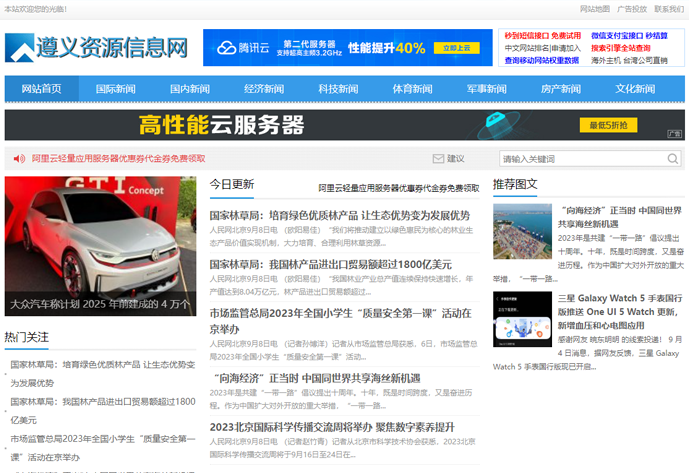
Task: Click 阿里云轻量应用服务器 red announcement link
Action: 118,158
